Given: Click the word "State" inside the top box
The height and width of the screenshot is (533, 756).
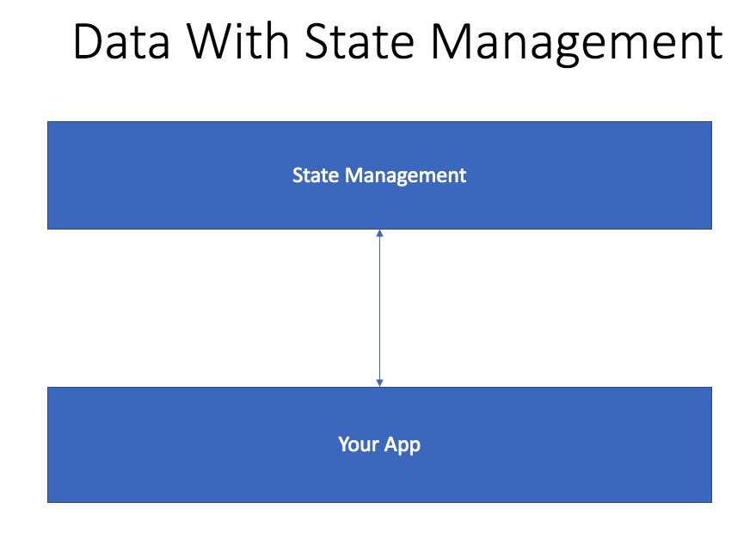Looking at the screenshot, I should 316,175.
